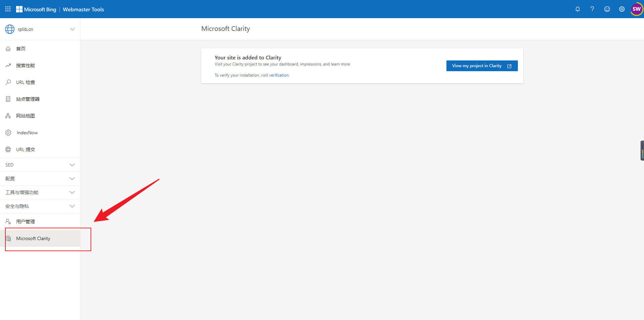This screenshot has height=320, width=644.
Task: Select Microsoft Clarity sidebar item
Action: (x=33, y=238)
